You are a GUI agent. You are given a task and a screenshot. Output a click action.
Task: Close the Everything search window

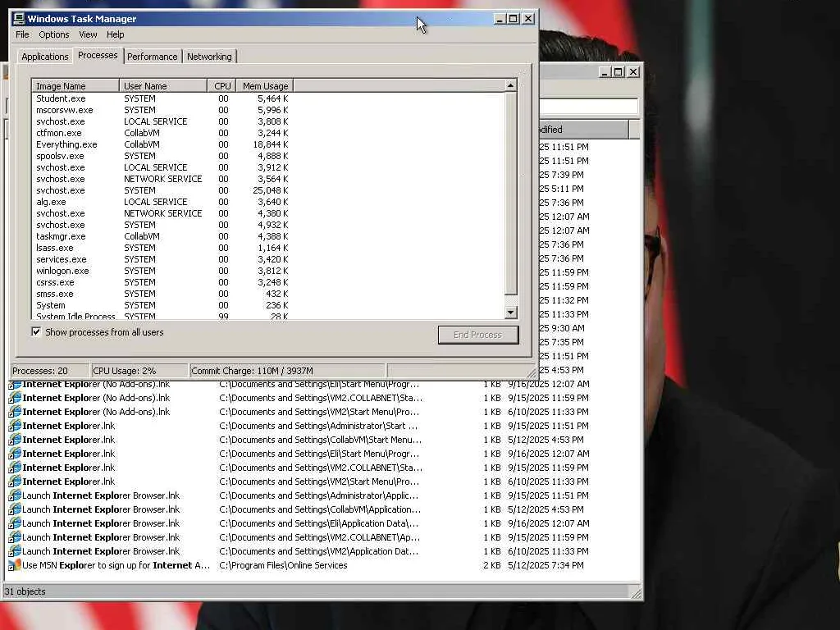point(634,72)
